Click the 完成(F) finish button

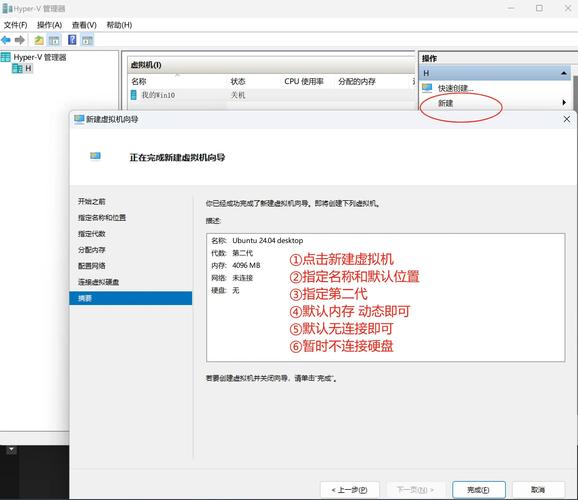(478, 490)
